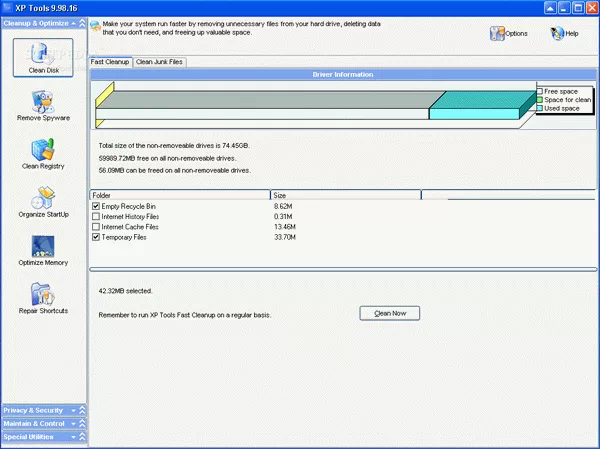Open the Privacy & Security dropdown arrow
This screenshot has height=449, width=600.
point(73,410)
